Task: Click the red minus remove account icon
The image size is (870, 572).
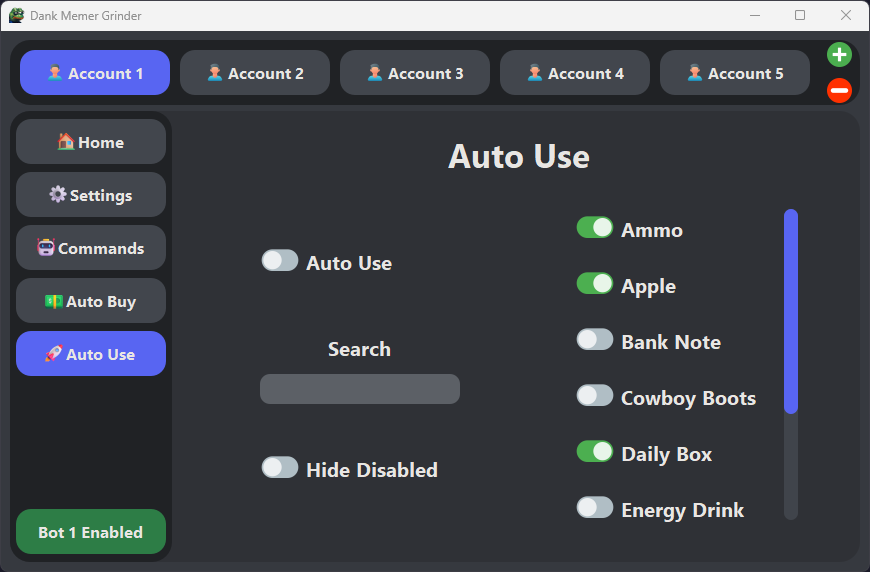Action: 839,90
